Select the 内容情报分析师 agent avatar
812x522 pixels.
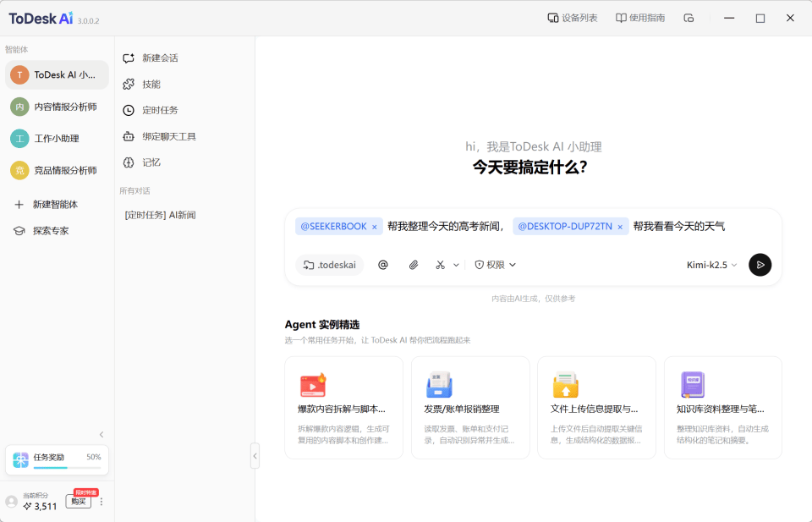(19, 107)
